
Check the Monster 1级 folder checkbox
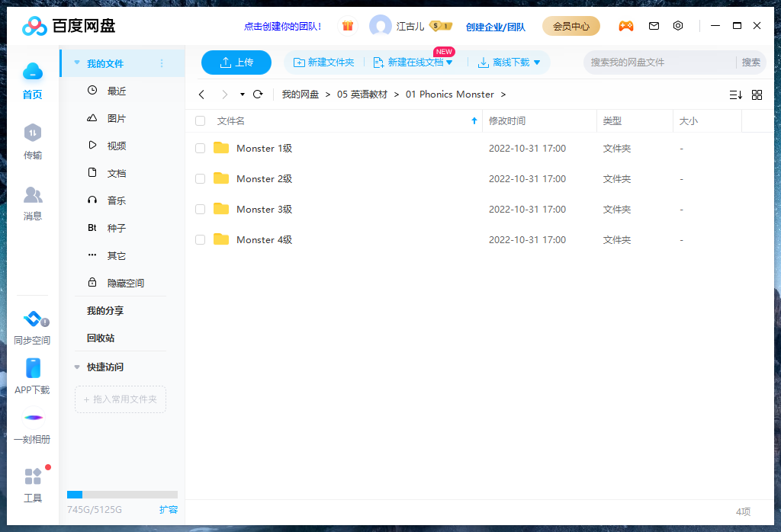coord(200,148)
